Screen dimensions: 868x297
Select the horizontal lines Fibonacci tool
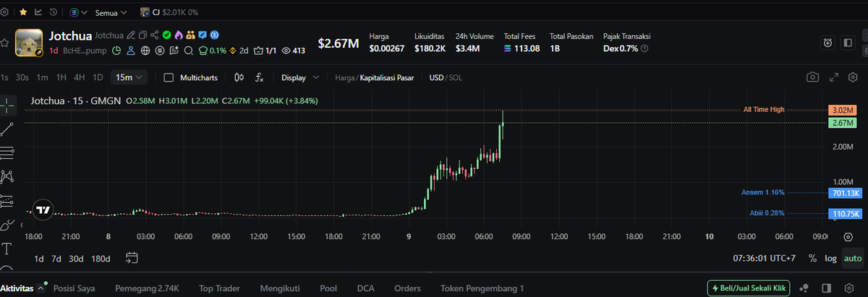7,152
